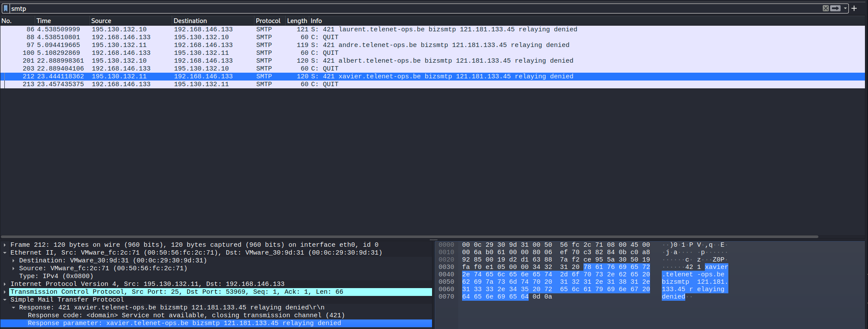Sort packets by Length column header
Viewport: 868px width, 329px height.
click(x=297, y=21)
